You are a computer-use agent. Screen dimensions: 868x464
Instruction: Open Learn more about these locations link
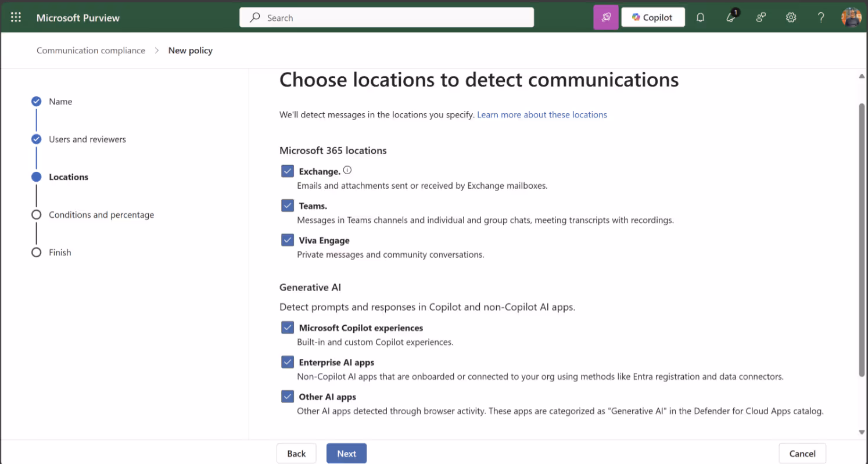(542, 115)
